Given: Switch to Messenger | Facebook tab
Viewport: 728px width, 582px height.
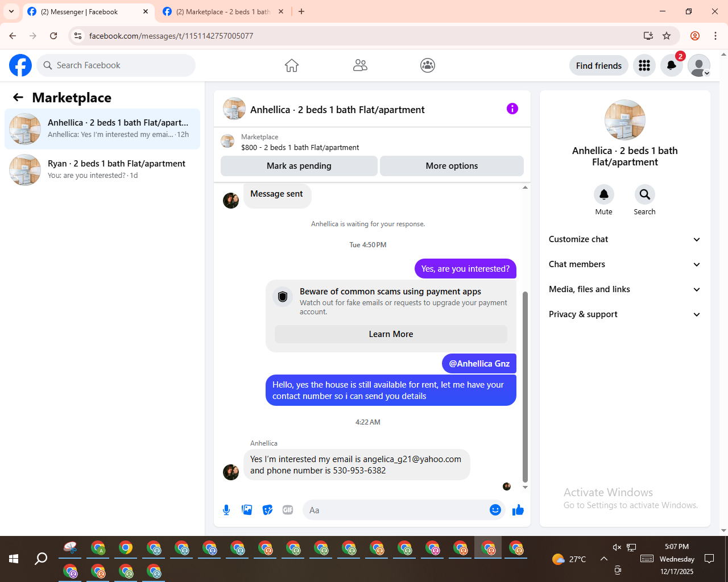Looking at the screenshot, I should click(x=88, y=11).
